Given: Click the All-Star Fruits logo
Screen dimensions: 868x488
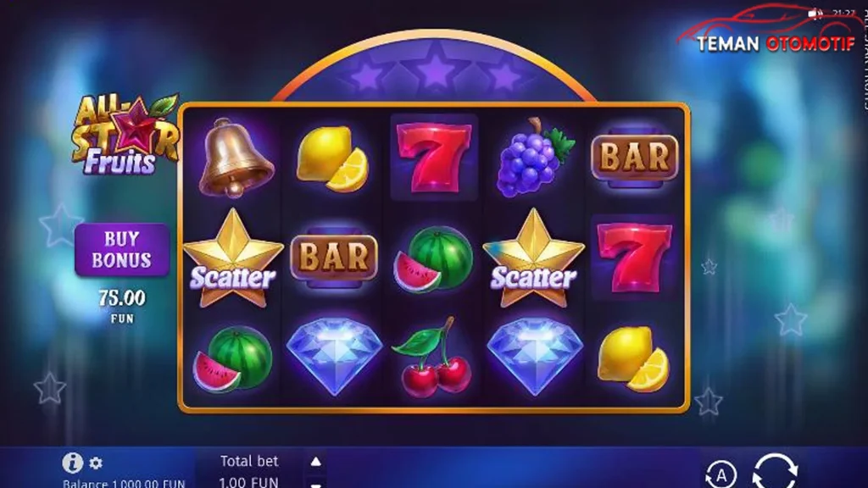Looking at the screenshot, I should pos(125,135).
